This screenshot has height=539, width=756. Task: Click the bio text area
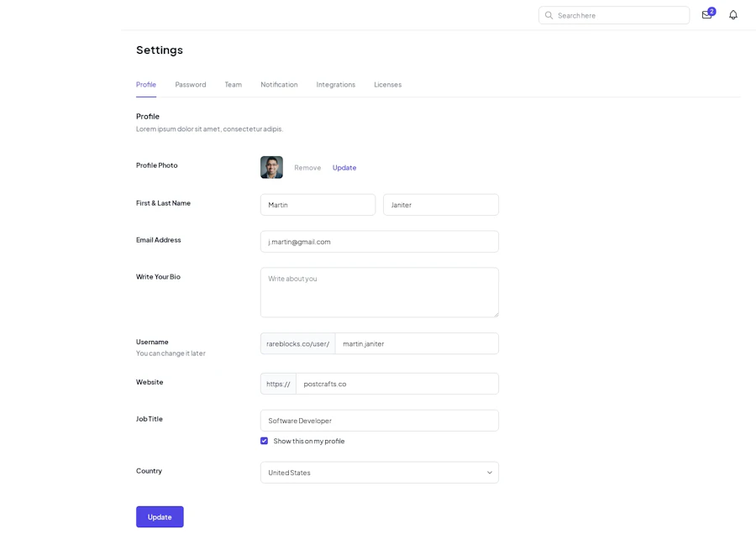(380, 292)
